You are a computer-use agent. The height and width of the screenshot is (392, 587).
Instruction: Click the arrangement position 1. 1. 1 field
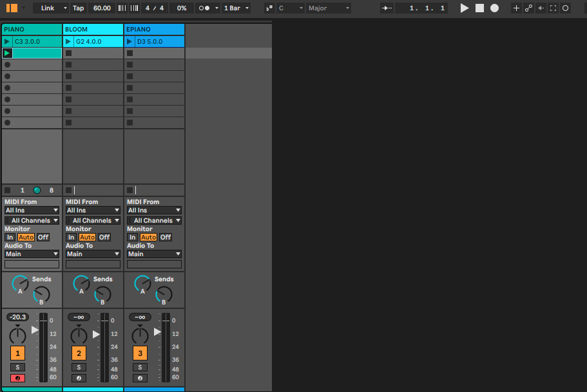click(x=421, y=8)
